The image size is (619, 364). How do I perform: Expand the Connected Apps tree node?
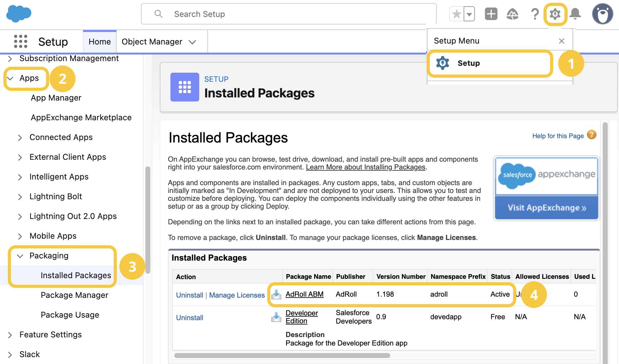point(20,138)
